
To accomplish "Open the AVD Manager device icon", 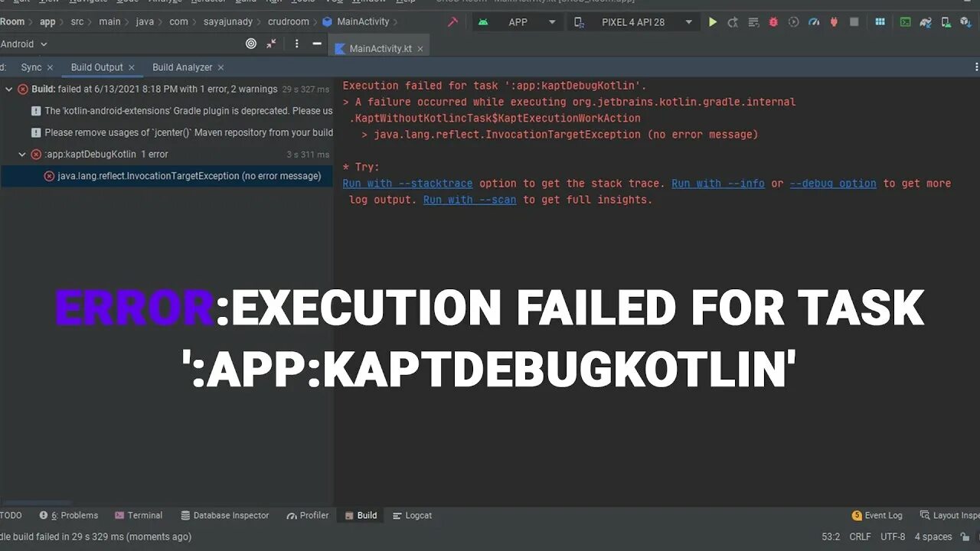I will [x=946, y=22].
